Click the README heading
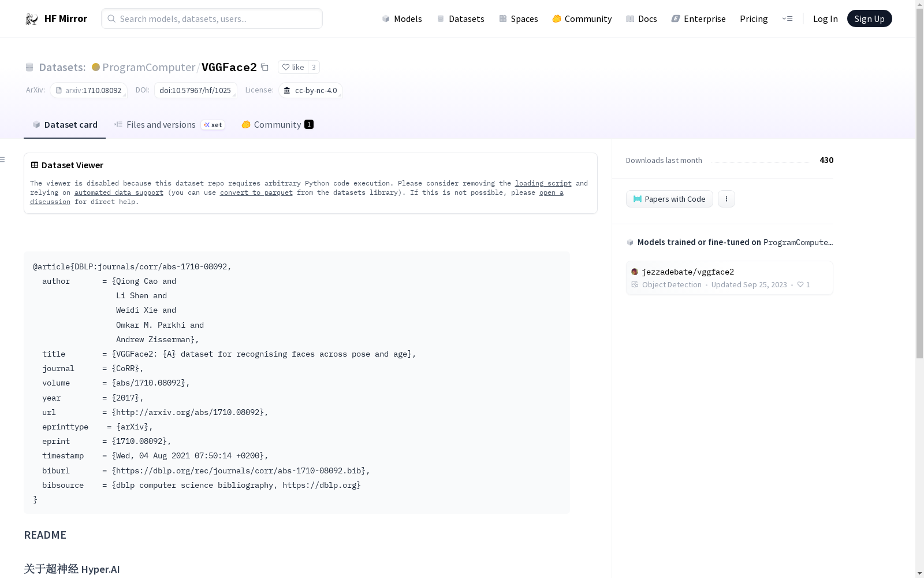 point(45,535)
